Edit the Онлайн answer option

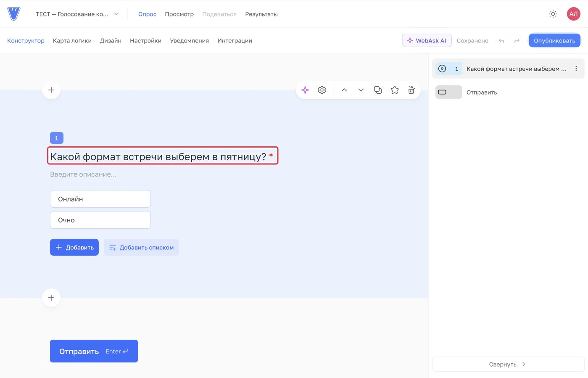point(100,199)
